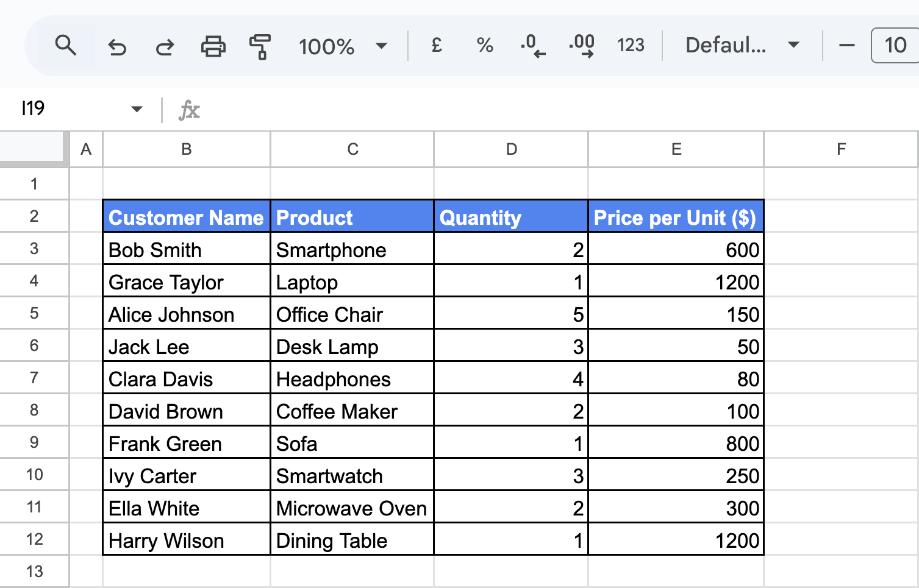919x588 pixels.
Task: Click the Sofa cell
Action: (352, 442)
